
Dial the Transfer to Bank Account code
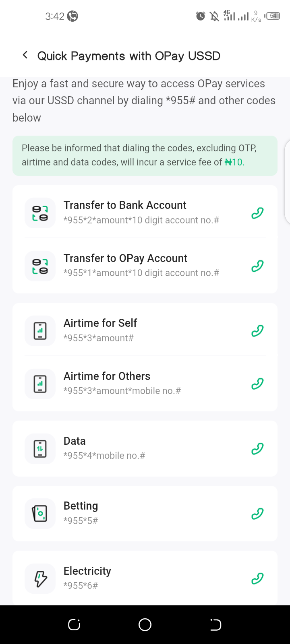click(257, 213)
